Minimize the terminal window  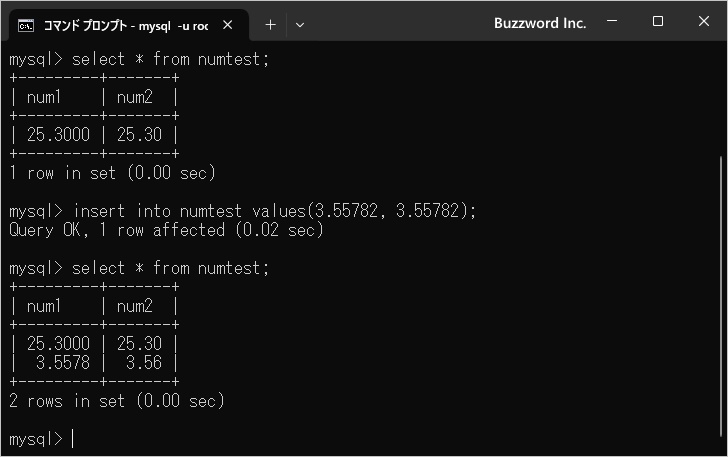pyautogui.click(x=612, y=22)
